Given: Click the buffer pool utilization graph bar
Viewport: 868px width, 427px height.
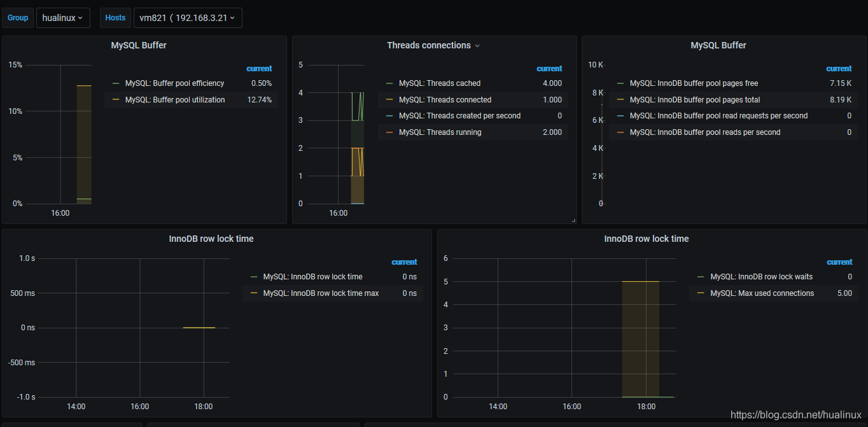Looking at the screenshot, I should click(x=84, y=144).
